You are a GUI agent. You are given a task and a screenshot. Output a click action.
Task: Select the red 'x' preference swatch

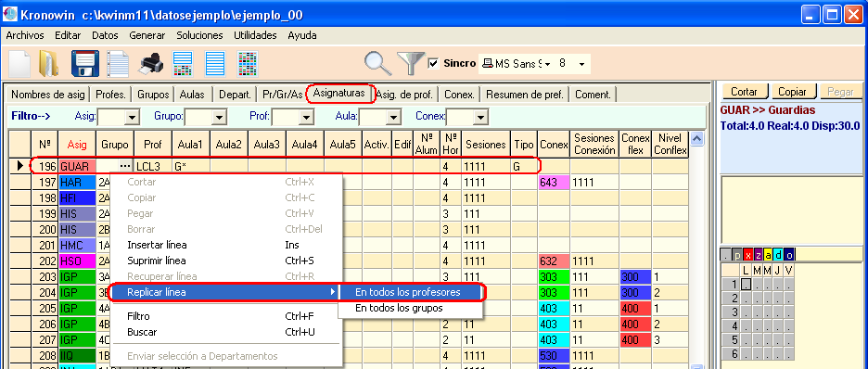(747, 255)
